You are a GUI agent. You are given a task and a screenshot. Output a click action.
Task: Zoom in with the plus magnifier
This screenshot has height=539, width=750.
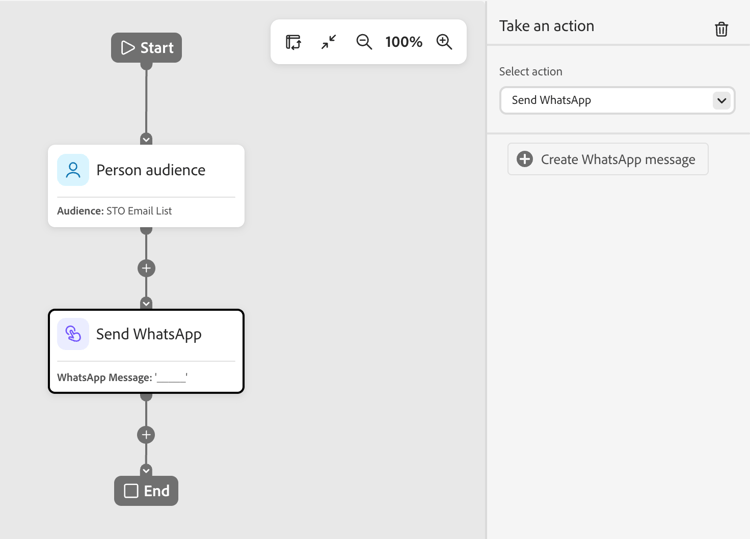(x=444, y=42)
